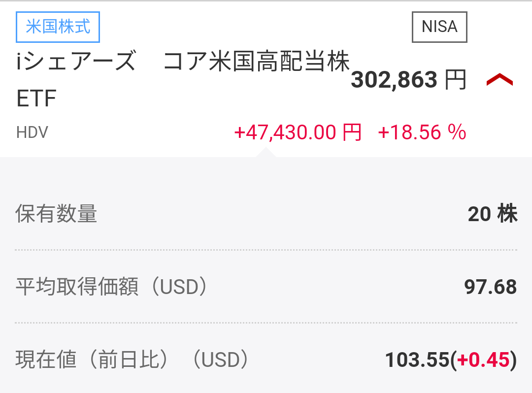Tap the 103.55 current price value

coord(417,360)
